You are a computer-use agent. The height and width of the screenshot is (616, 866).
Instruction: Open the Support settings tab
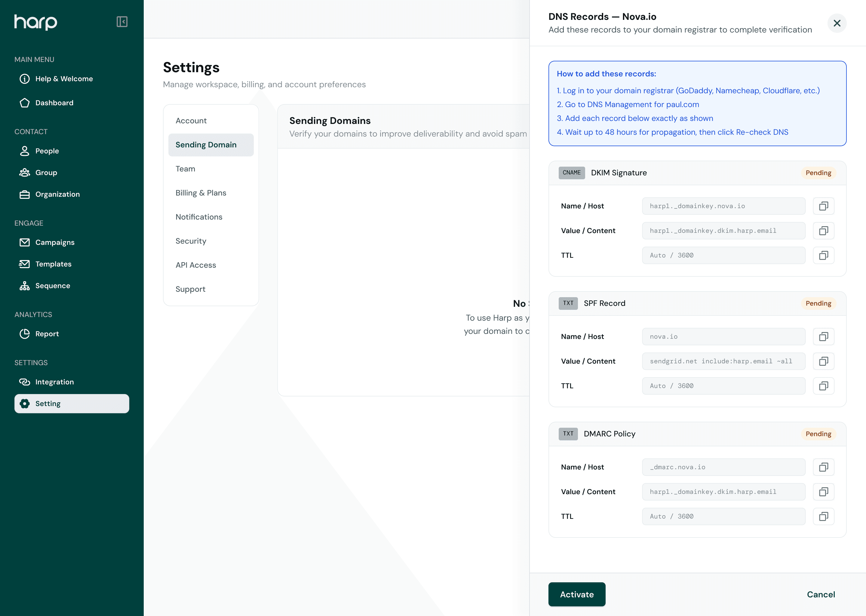tap(211, 289)
